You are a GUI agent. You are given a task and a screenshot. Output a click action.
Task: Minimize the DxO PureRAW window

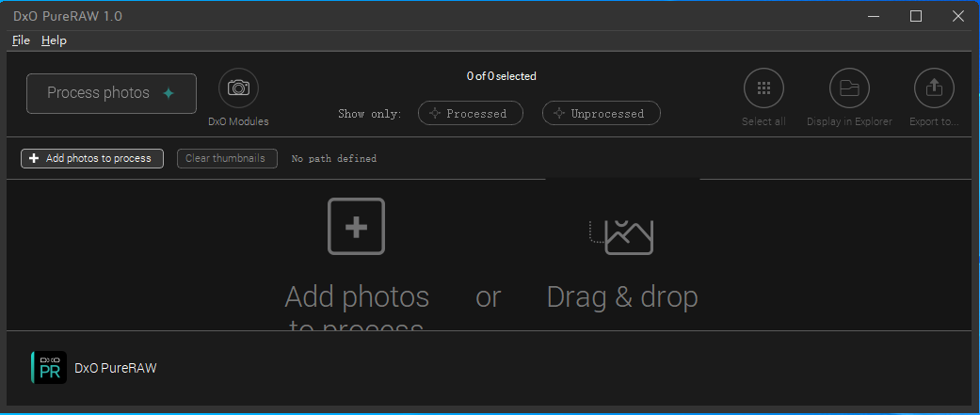point(872,16)
